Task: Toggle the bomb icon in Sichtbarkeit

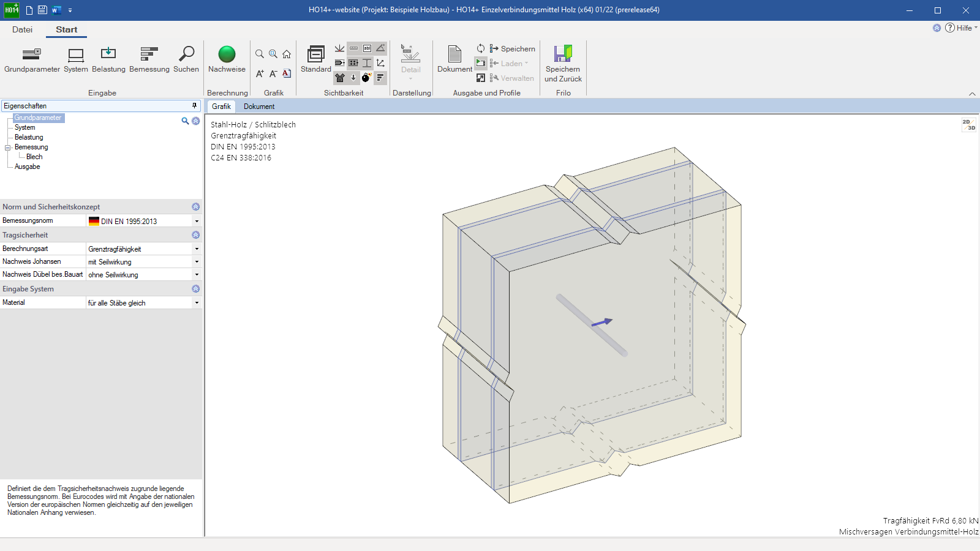Action: (x=366, y=77)
